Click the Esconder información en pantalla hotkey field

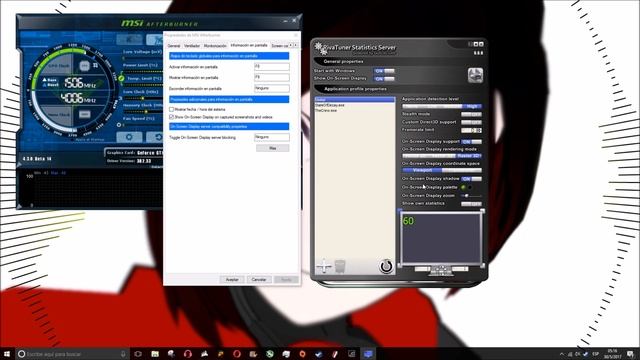click(x=272, y=88)
